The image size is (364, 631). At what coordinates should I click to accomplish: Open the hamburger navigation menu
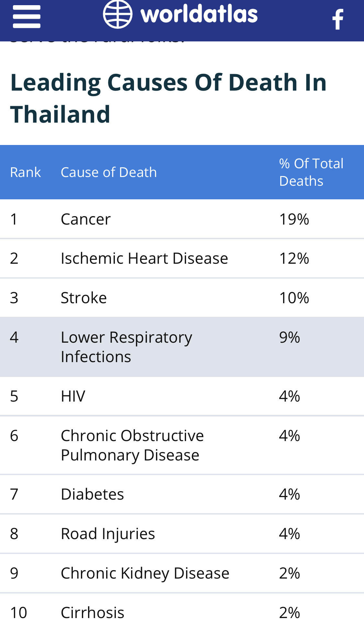coord(27,17)
